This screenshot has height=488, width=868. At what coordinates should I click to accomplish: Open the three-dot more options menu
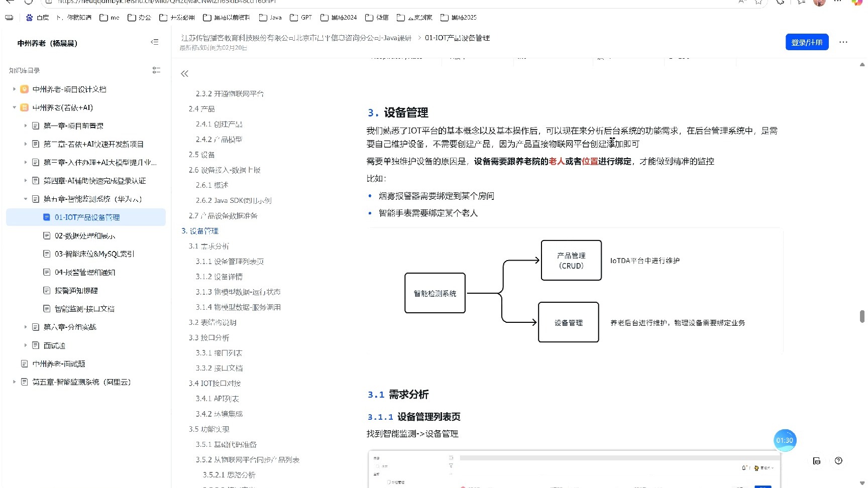tap(843, 42)
